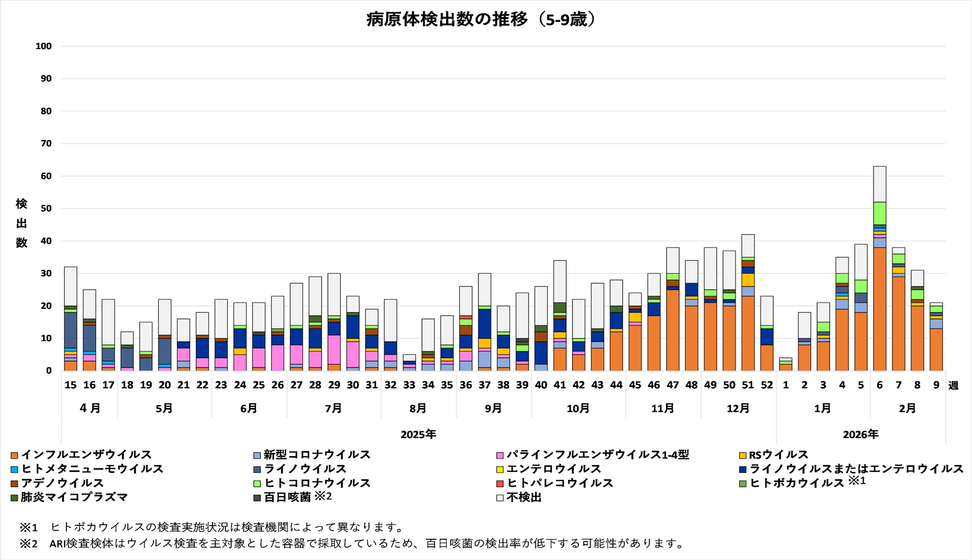Click the red ヒトパレコウイルス legend swatch
This screenshot has width=972, height=560.
click(x=500, y=483)
